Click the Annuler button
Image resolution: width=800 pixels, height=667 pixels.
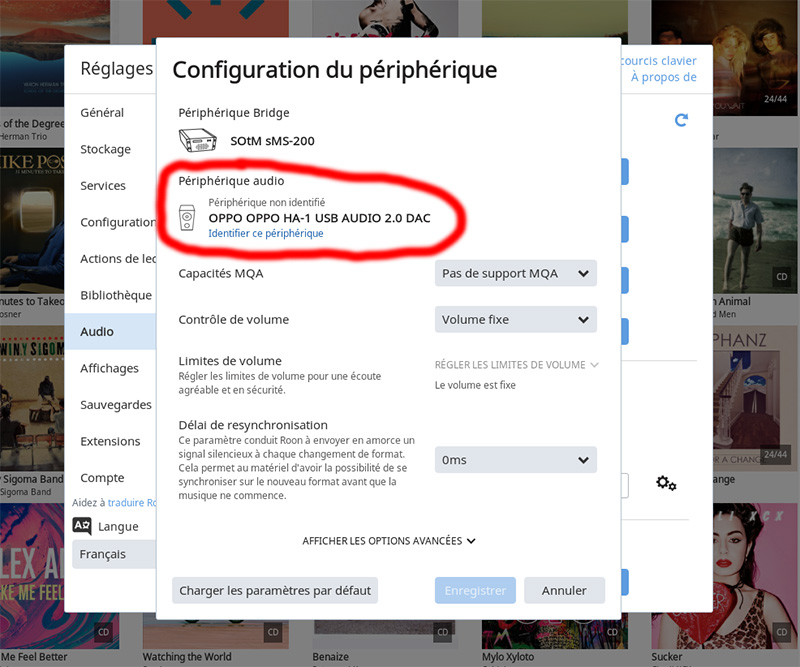click(564, 590)
